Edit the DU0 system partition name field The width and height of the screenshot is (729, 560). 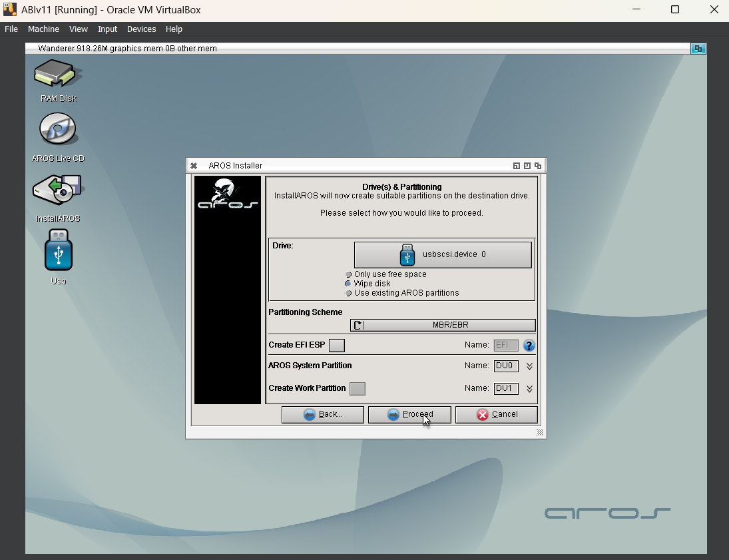point(506,366)
